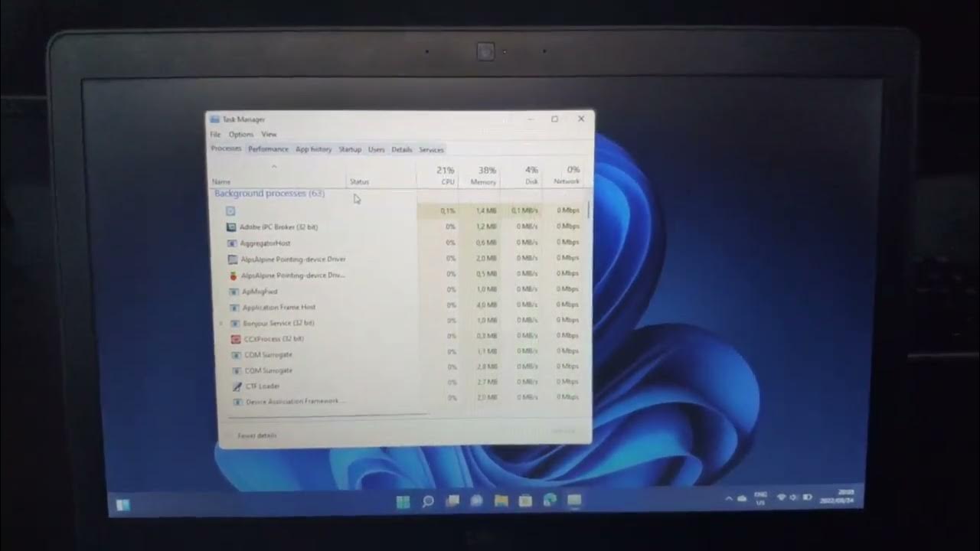Click the Device Association Framework icon
The image size is (980, 551).
click(x=238, y=401)
